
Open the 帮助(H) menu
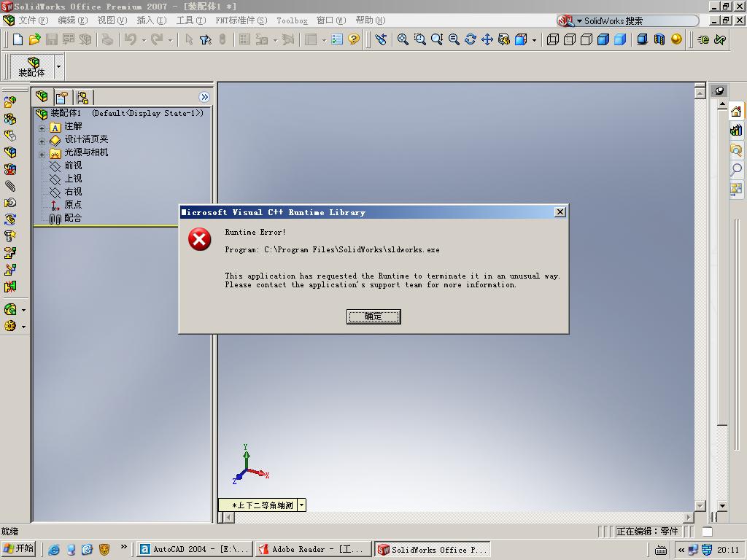[x=370, y=20]
